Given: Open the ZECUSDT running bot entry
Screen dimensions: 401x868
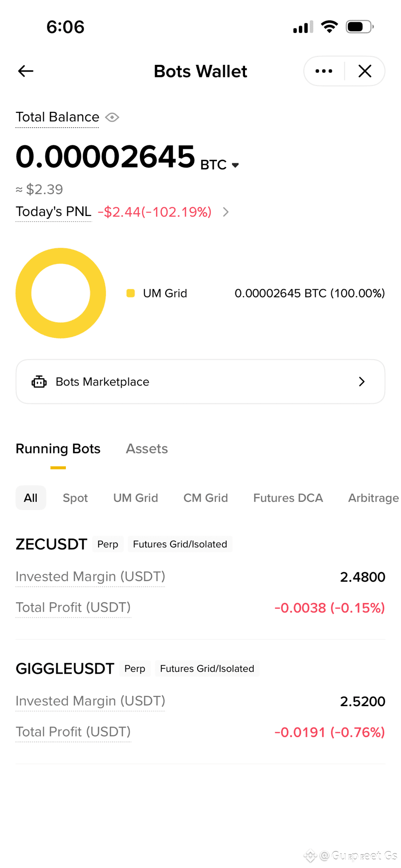Looking at the screenshot, I should pyautogui.click(x=200, y=576).
